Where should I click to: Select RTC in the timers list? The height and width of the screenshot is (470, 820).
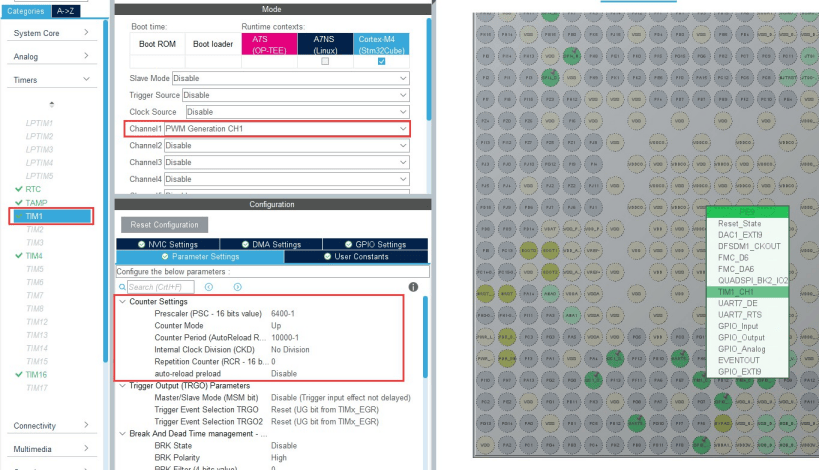point(33,189)
